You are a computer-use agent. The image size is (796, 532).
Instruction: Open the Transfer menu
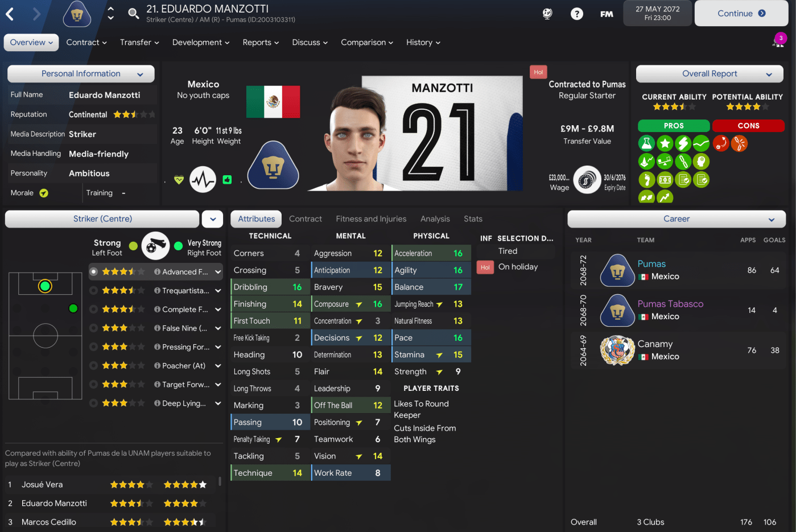coord(139,43)
